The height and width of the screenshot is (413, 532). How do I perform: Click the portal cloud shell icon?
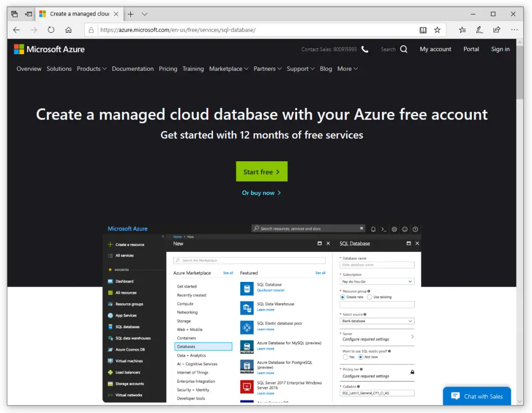(384, 229)
